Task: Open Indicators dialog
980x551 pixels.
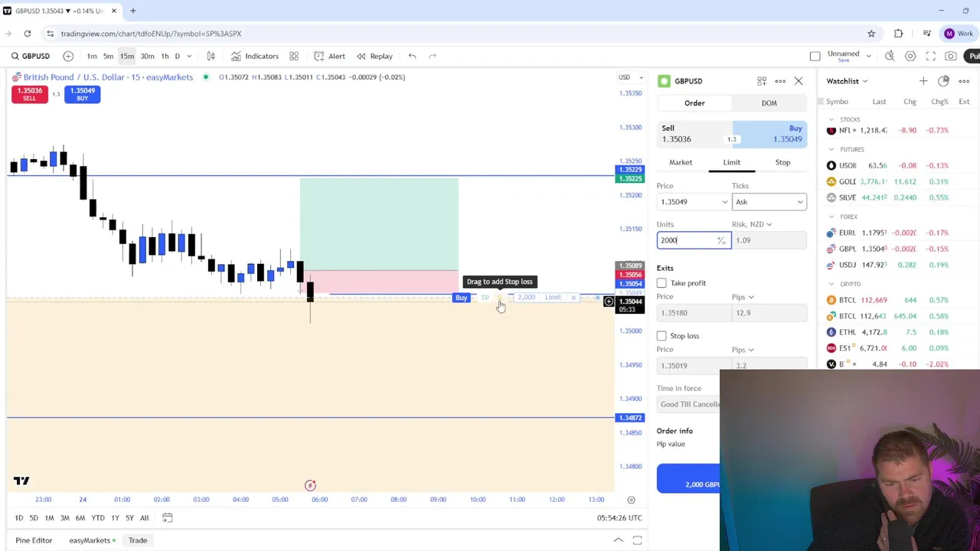Action: (255, 56)
